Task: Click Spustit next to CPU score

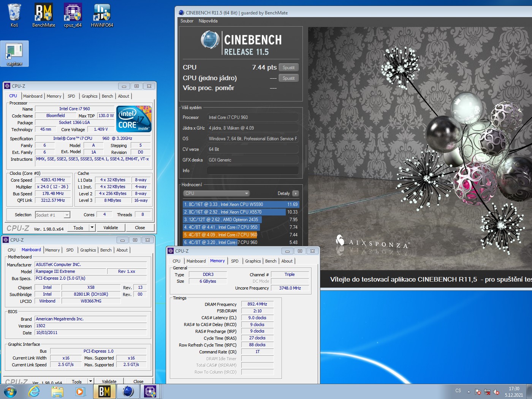Action: coord(288,68)
